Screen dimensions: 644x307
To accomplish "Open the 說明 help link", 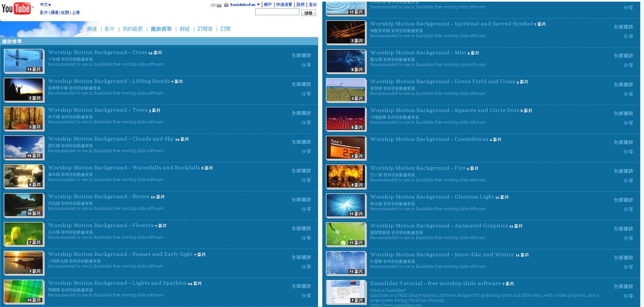I will tap(301, 5).
